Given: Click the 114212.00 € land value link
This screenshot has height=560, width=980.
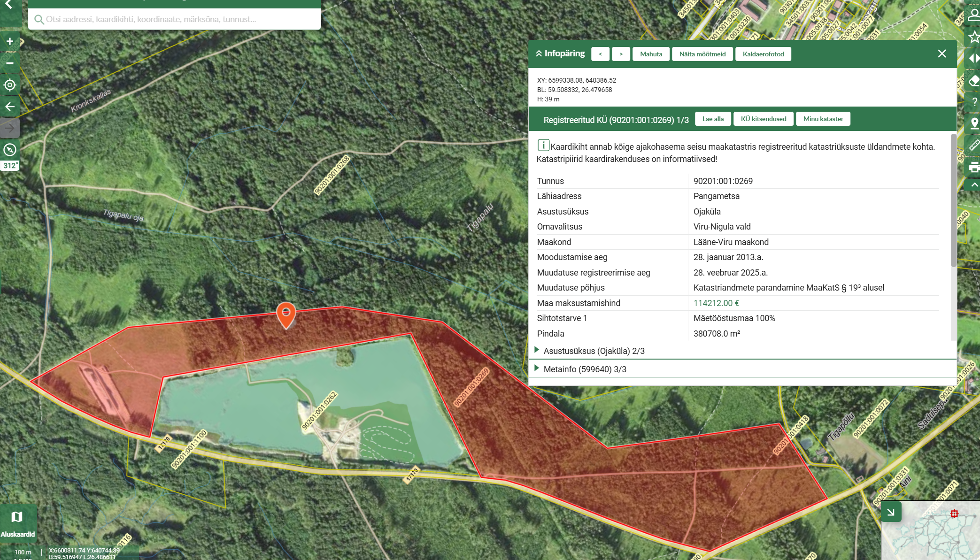Looking at the screenshot, I should tap(716, 303).
